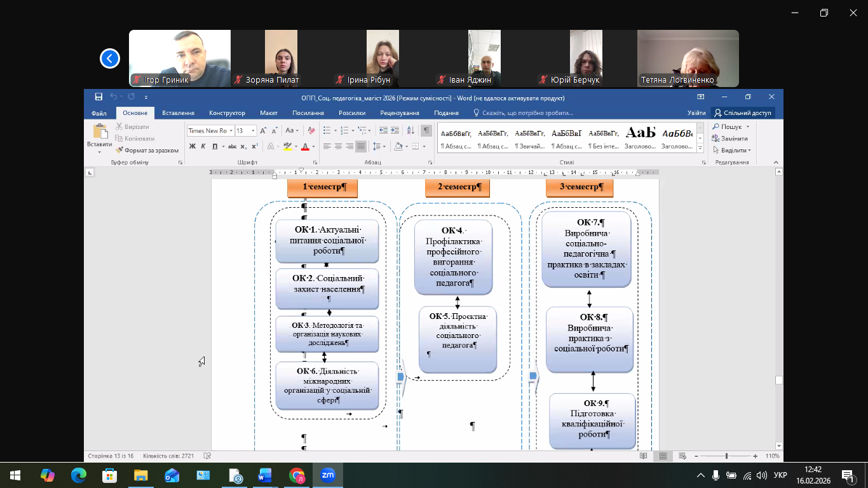Click the Format Painter brush icon
Image resolution: width=868 pixels, height=488 pixels.
coord(119,151)
